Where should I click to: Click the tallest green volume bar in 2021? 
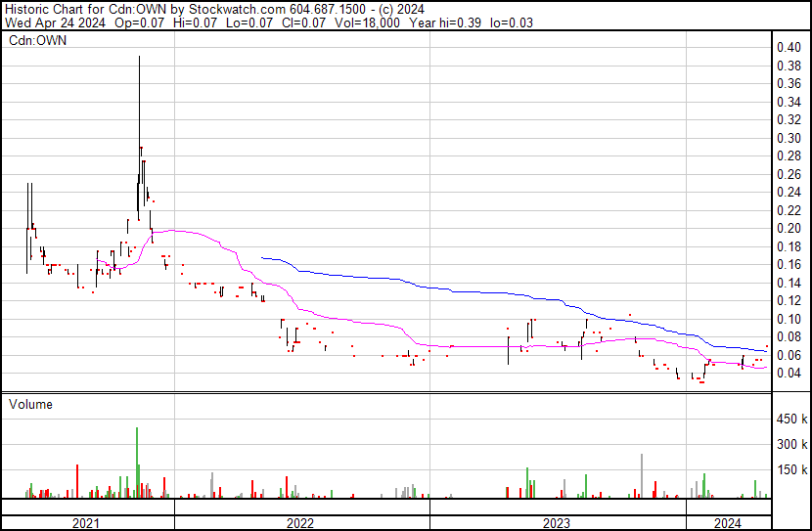tap(137, 463)
